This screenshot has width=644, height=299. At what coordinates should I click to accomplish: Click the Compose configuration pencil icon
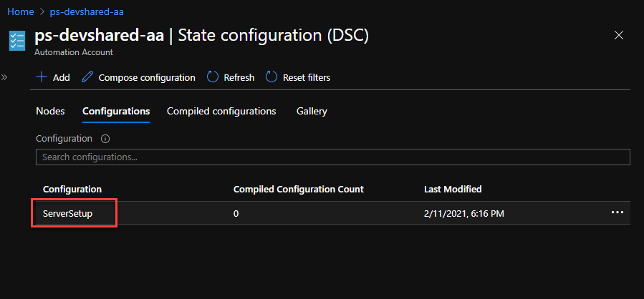[x=87, y=77]
